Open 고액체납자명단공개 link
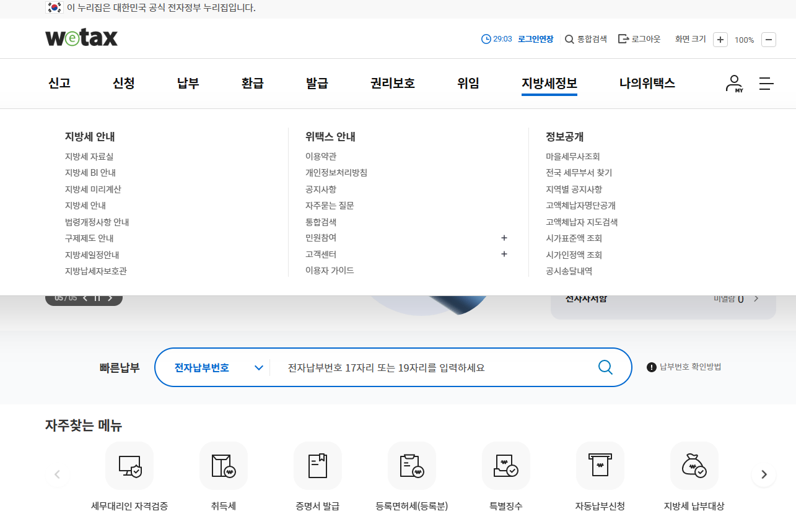796x532 pixels. (580, 206)
